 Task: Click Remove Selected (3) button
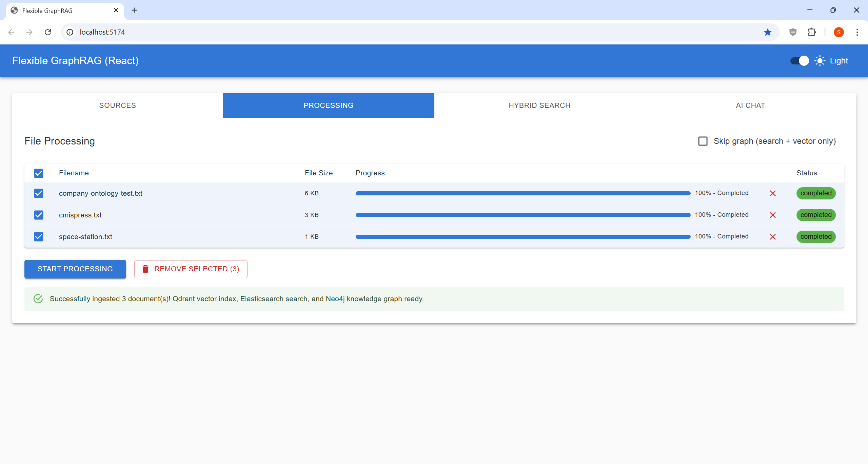[x=191, y=269]
